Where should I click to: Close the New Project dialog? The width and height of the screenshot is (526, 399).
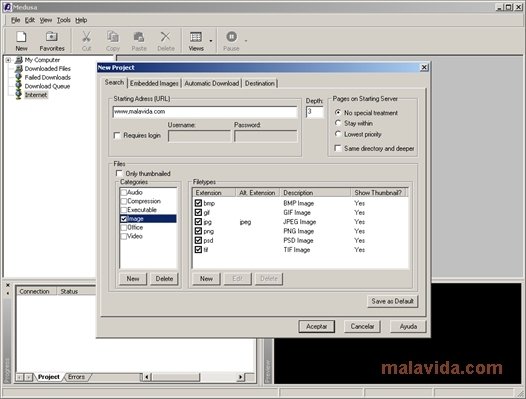(424, 67)
